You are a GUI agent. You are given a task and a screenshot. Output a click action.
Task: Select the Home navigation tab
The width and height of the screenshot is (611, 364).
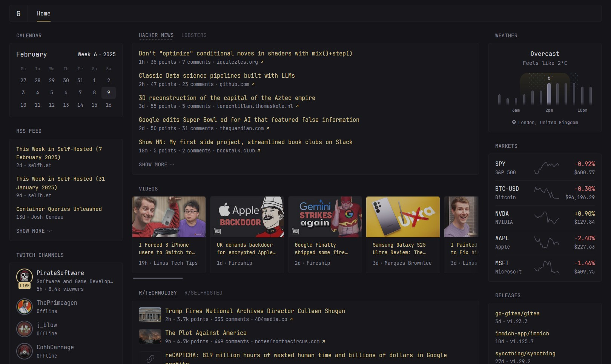pyautogui.click(x=44, y=14)
